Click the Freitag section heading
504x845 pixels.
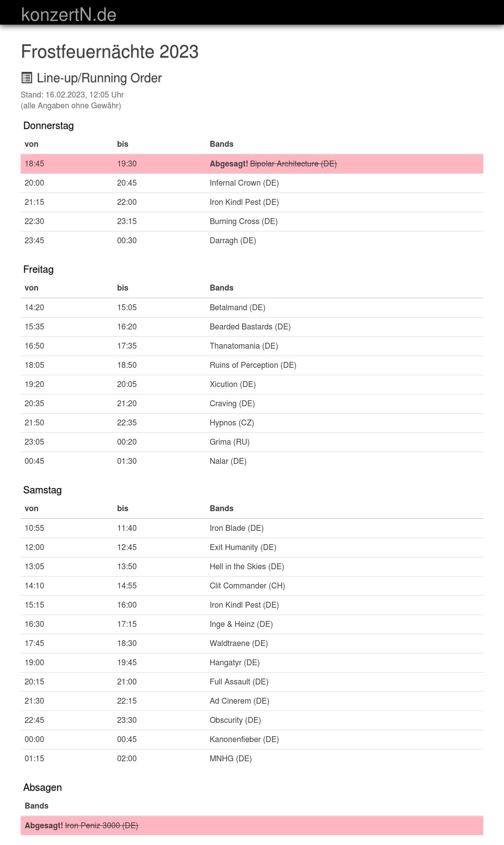(x=38, y=269)
